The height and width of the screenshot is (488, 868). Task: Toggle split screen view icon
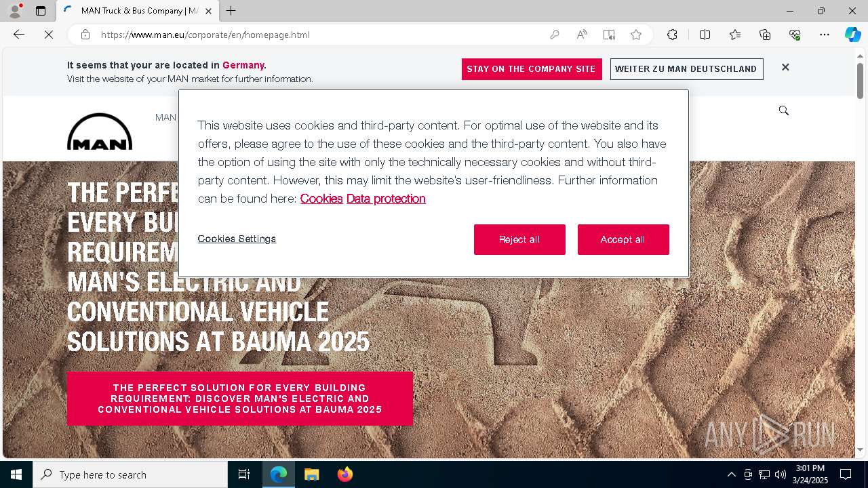point(705,35)
